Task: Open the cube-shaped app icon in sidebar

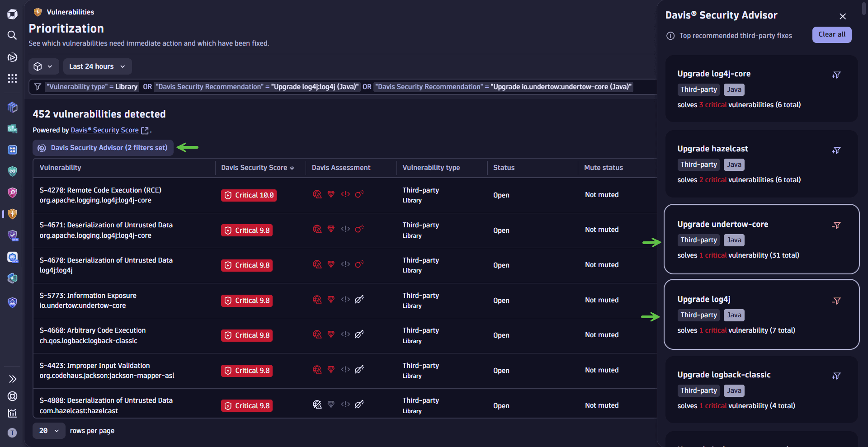Action: click(x=12, y=107)
